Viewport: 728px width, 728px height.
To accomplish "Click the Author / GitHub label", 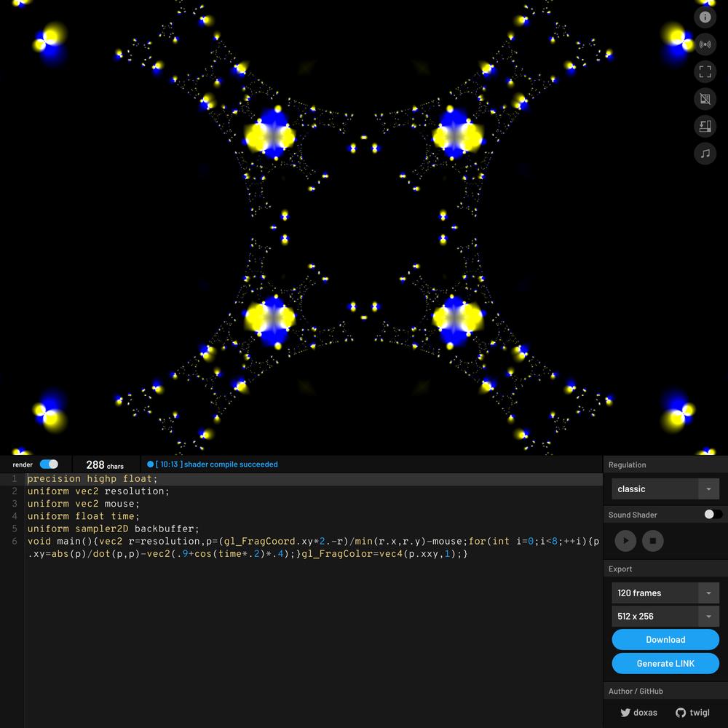I will pos(636,691).
